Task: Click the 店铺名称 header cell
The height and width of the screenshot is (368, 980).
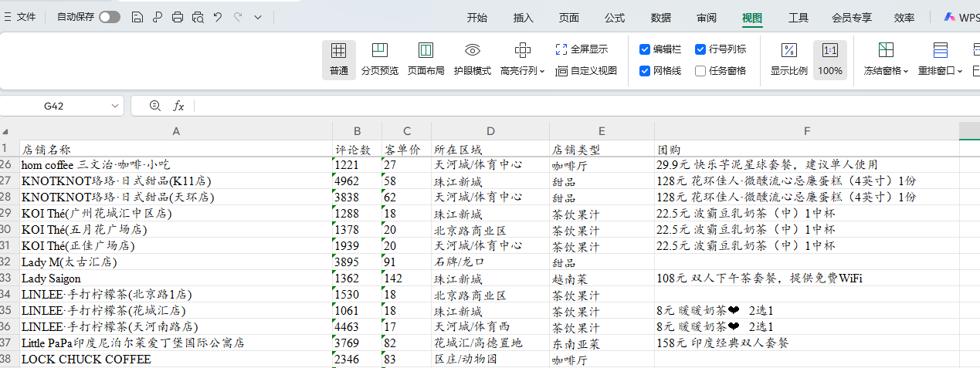Action: [x=176, y=148]
